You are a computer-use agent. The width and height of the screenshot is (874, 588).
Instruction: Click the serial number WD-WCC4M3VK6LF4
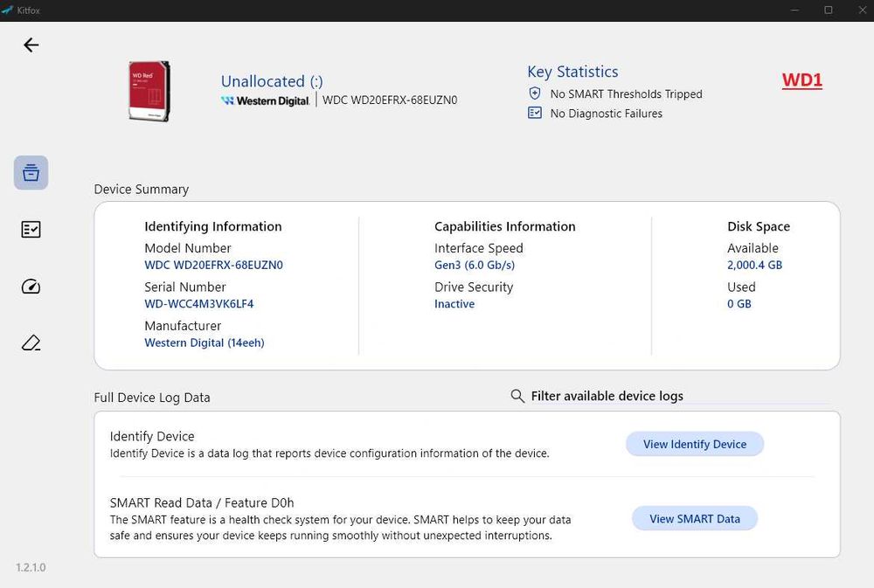coord(199,304)
